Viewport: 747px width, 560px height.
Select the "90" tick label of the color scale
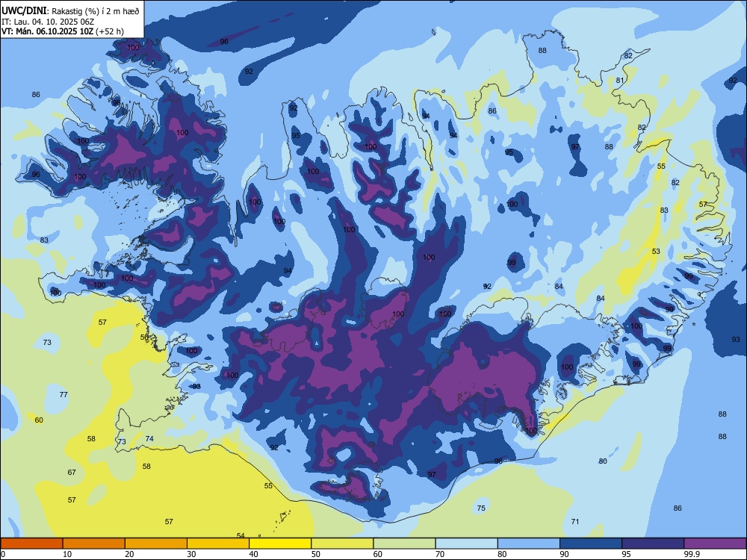(564, 554)
